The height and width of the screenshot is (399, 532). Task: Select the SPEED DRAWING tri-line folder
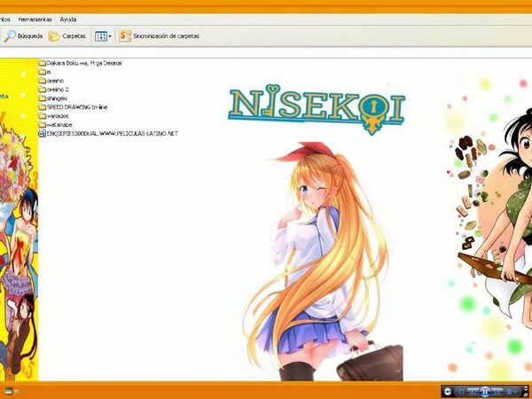pyautogui.click(x=73, y=107)
